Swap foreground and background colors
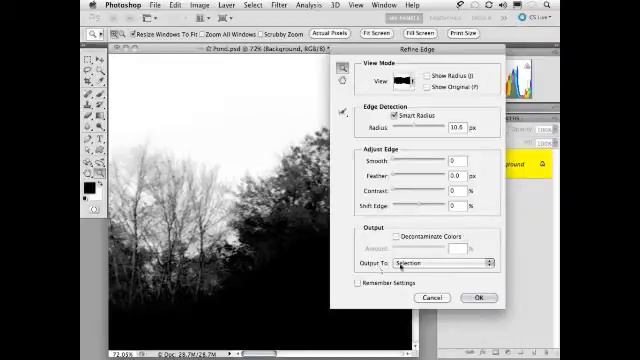This screenshot has width=640, height=360. [x=100, y=184]
